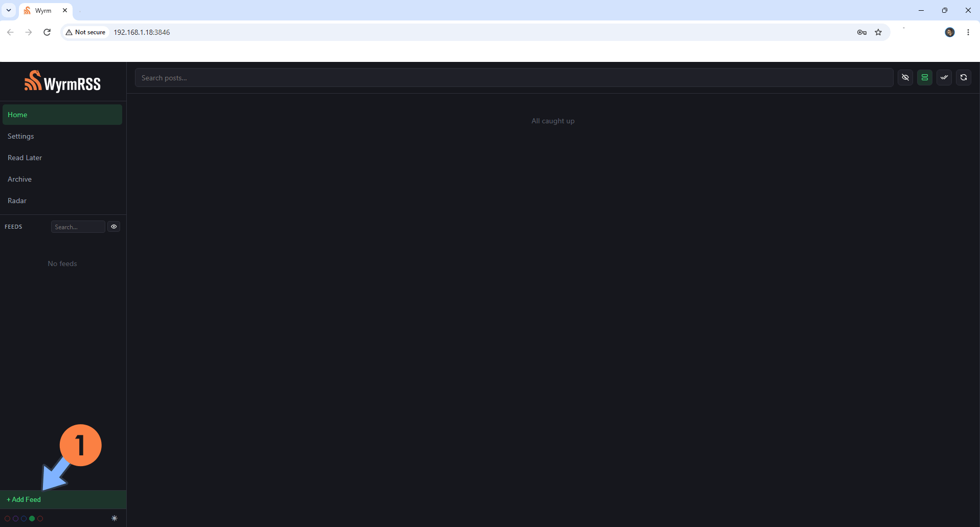Screen dimensions: 980x527
Task: Mark all posts as read checkmark
Action: [944, 78]
